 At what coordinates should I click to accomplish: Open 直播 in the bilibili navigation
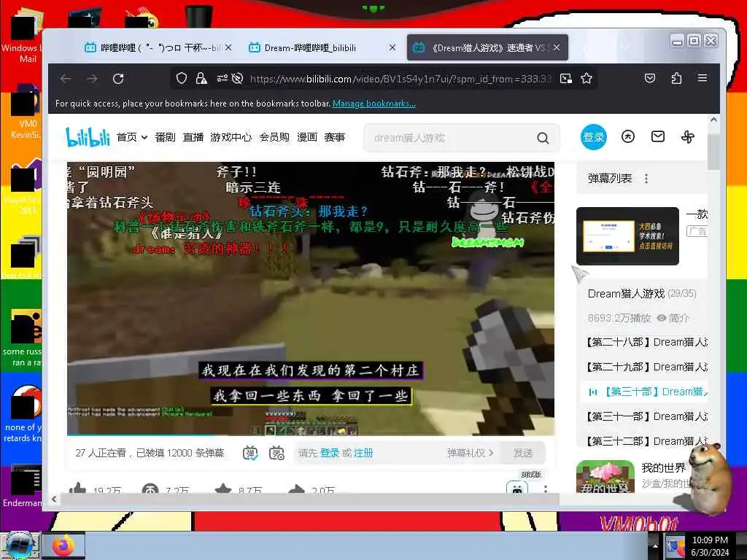coord(193,137)
